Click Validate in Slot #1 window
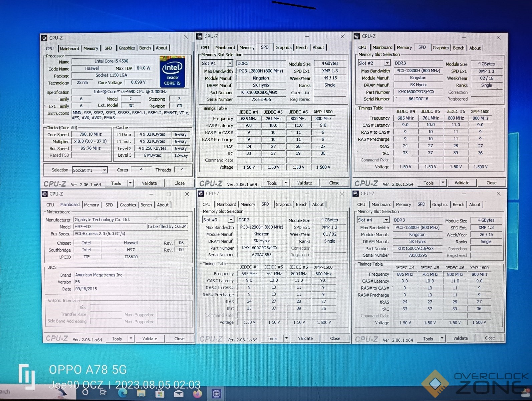The width and height of the screenshot is (532, 401). (305, 183)
